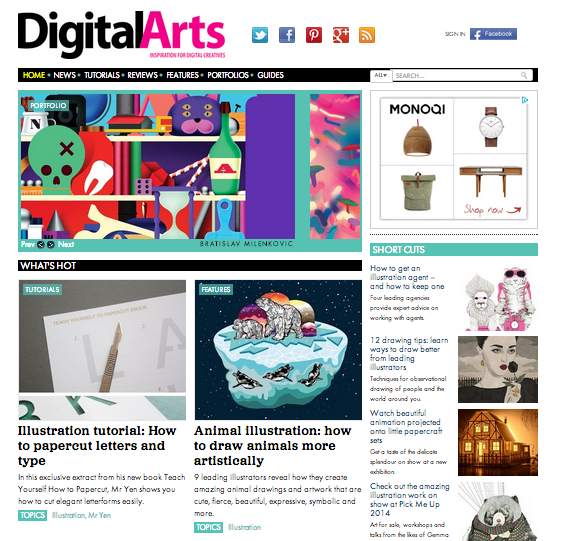Open the Tutorials menu item
Screen dimensions: 579x541
pos(102,75)
